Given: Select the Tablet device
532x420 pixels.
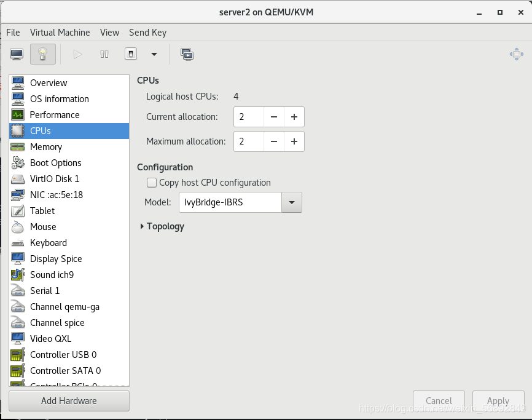Looking at the screenshot, I should pos(69,210).
